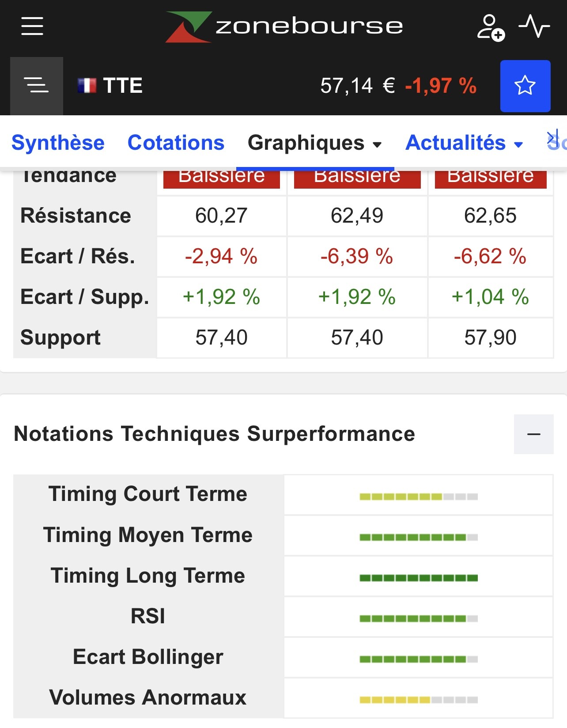The height and width of the screenshot is (728, 567).
Task: Collapse Notations Techniques Surperformance section
Action: point(533,434)
